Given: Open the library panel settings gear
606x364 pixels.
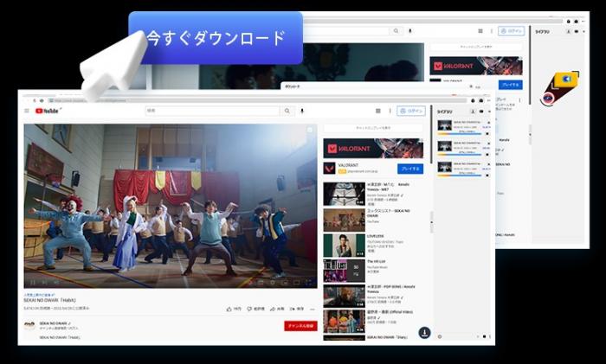Looking at the screenshot, I should (x=440, y=336).
